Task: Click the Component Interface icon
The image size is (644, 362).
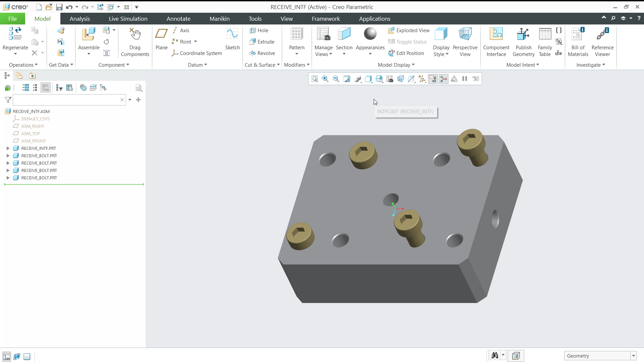Action: click(496, 34)
